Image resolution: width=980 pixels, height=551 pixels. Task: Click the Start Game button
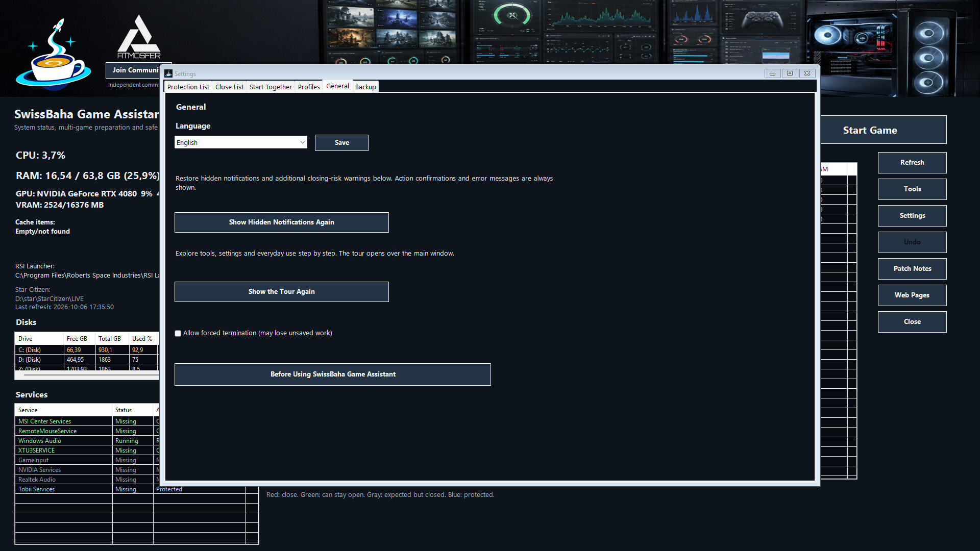(x=883, y=130)
